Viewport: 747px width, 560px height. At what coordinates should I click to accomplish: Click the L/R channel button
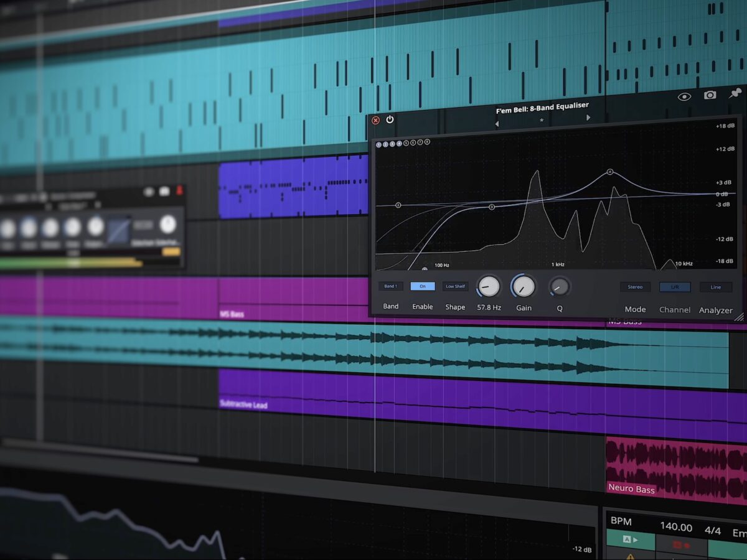[675, 287]
